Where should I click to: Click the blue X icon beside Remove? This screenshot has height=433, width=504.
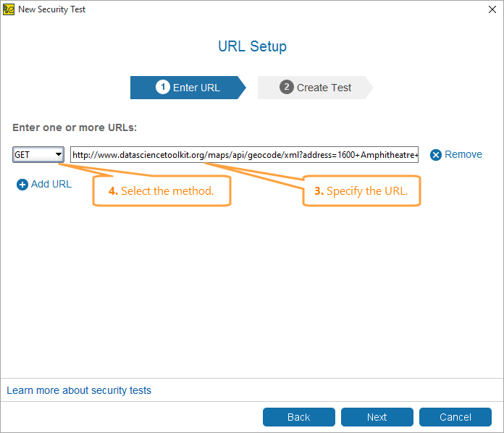click(x=436, y=155)
